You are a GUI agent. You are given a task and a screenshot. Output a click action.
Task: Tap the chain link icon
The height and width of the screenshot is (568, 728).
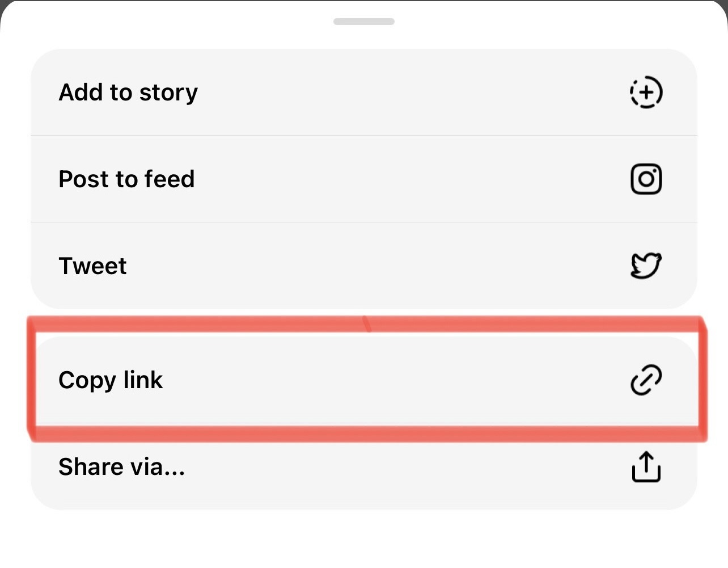coord(646,380)
